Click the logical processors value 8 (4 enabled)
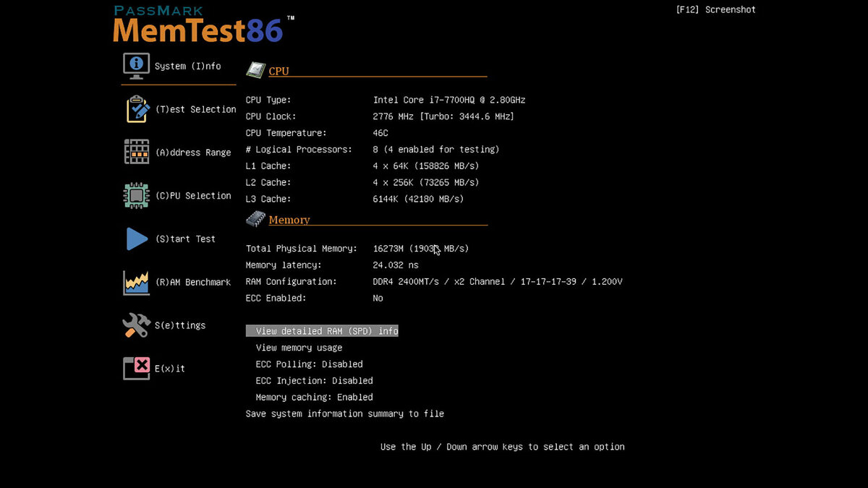Image resolution: width=868 pixels, height=488 pixels. pos(436,150)
